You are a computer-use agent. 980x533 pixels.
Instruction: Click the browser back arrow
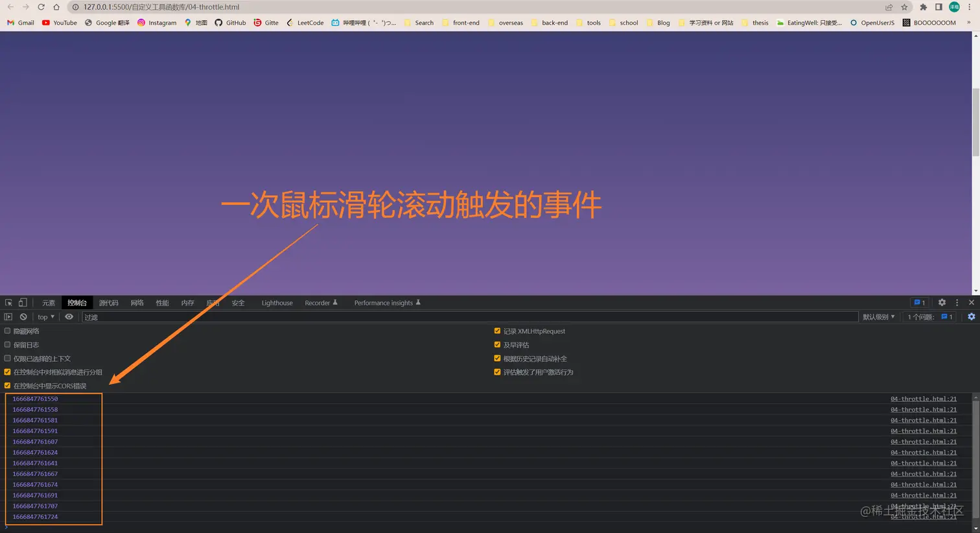tap(10, 7)
